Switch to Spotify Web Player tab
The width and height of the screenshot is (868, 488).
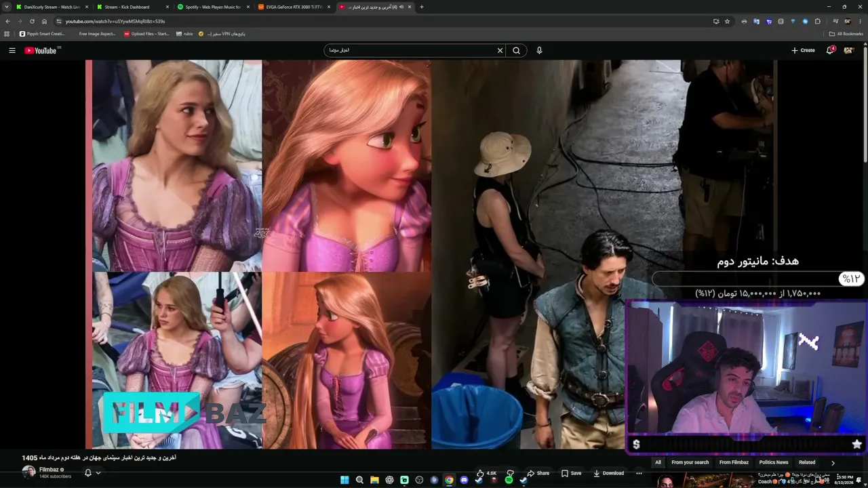pyautogui.click(x=212, y=7)
